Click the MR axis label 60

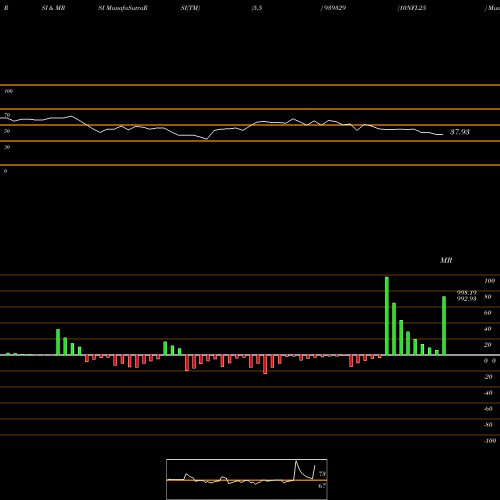point(488,313)
